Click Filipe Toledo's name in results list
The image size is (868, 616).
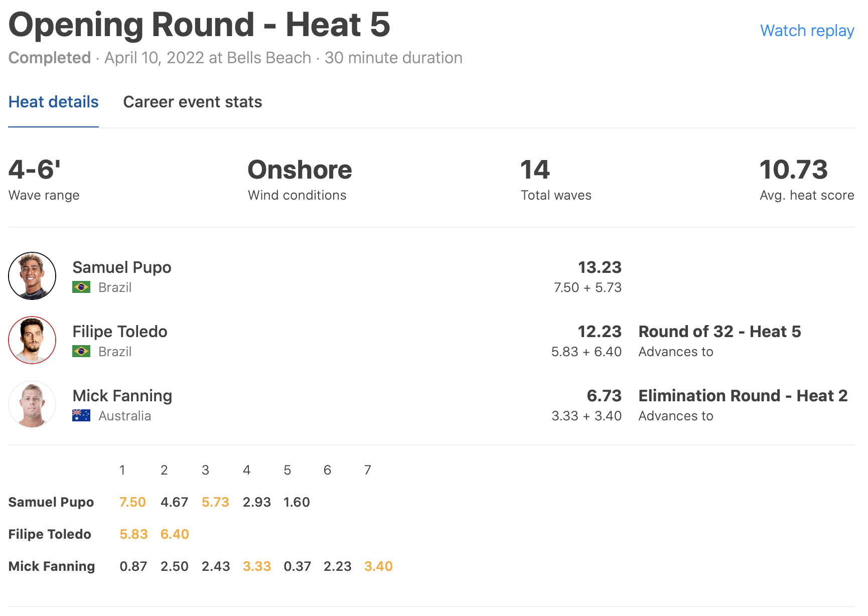[x=120, y=332]
